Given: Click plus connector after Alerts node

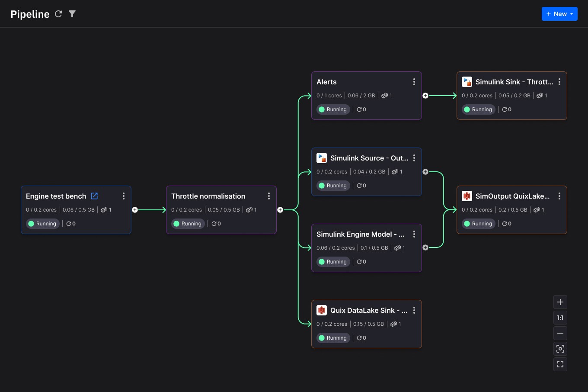Looking at the screenshot, I should click(x=425, y=96).
